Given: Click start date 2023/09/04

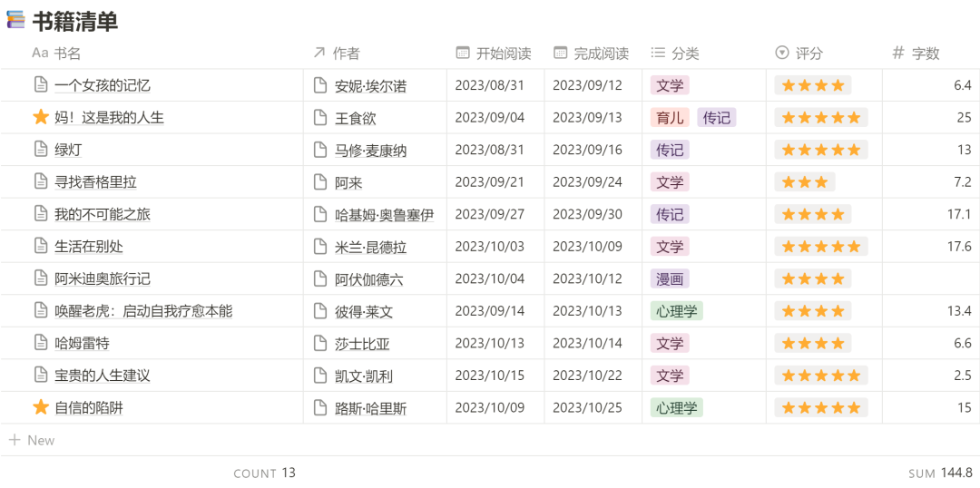Looking at the screenshot, I should tap(490, 118).
